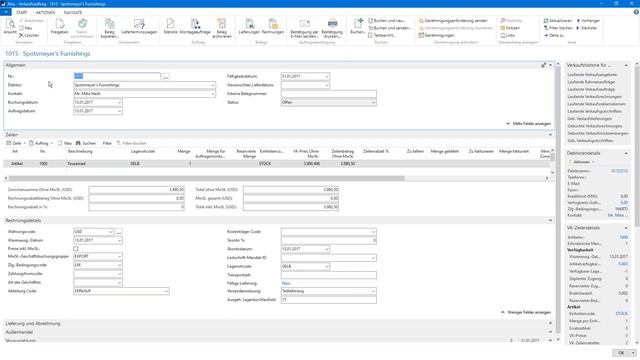
Task: Click Bestätigung per E-Mail senden icon
Action: pyautogui.click(x=304, y=28)
